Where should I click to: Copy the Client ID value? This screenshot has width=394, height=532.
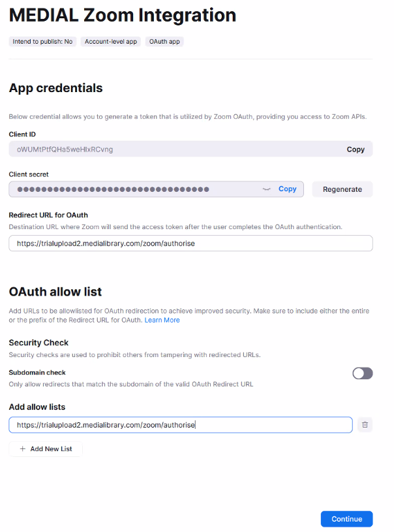tap(356, 149)
